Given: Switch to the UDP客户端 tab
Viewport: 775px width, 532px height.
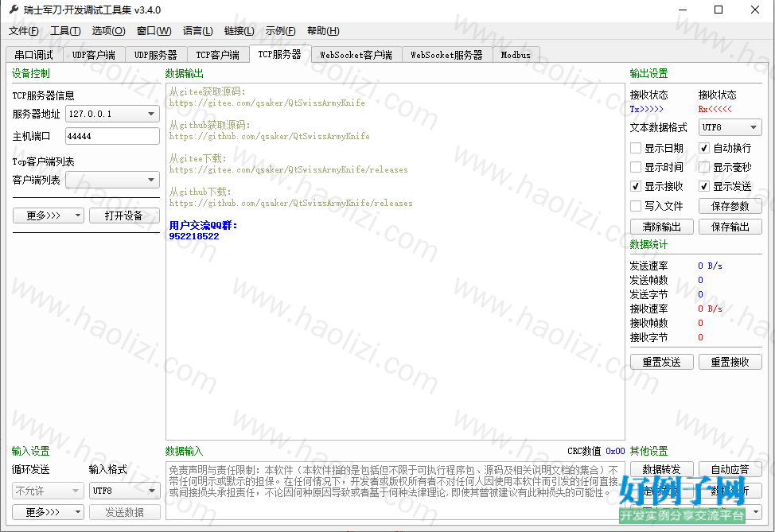Looking at the screenshot, I should pyautogui.click(x=94, y=55).
